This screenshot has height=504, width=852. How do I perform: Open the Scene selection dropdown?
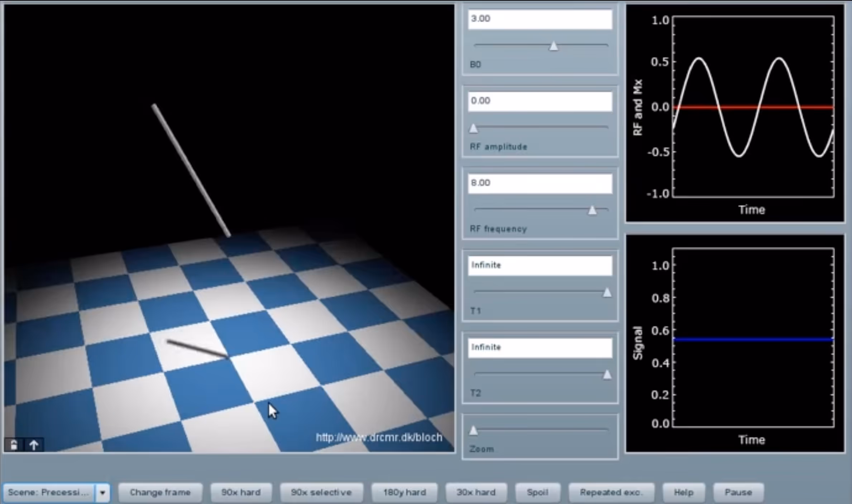pos(50,492)
